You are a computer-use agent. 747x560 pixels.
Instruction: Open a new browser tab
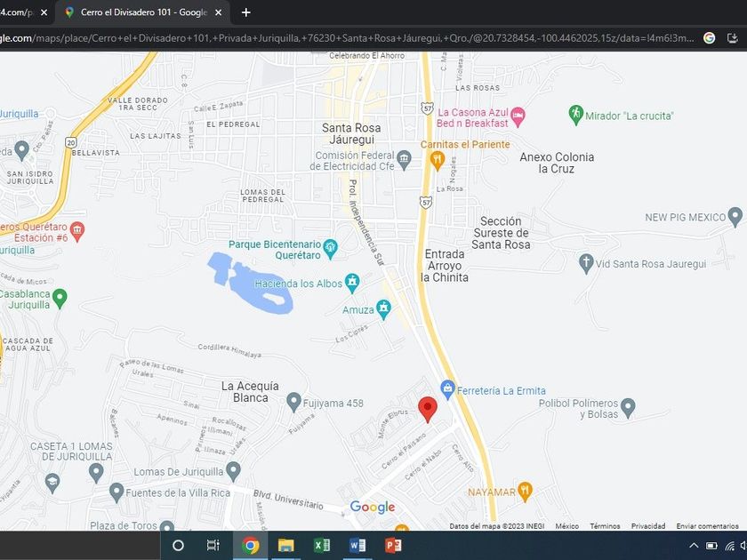pyautogui.click(x=245, y=12)
